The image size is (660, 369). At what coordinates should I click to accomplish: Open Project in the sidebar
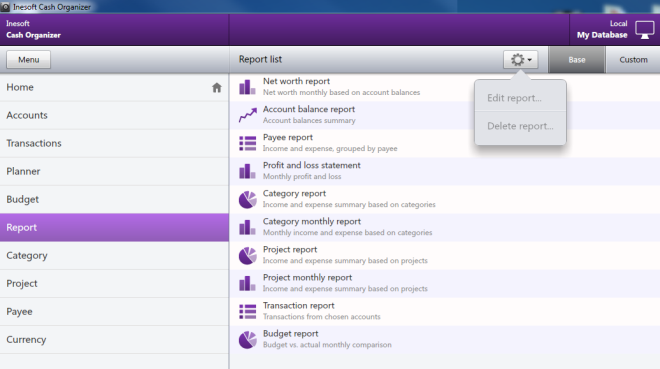(114, 283)
